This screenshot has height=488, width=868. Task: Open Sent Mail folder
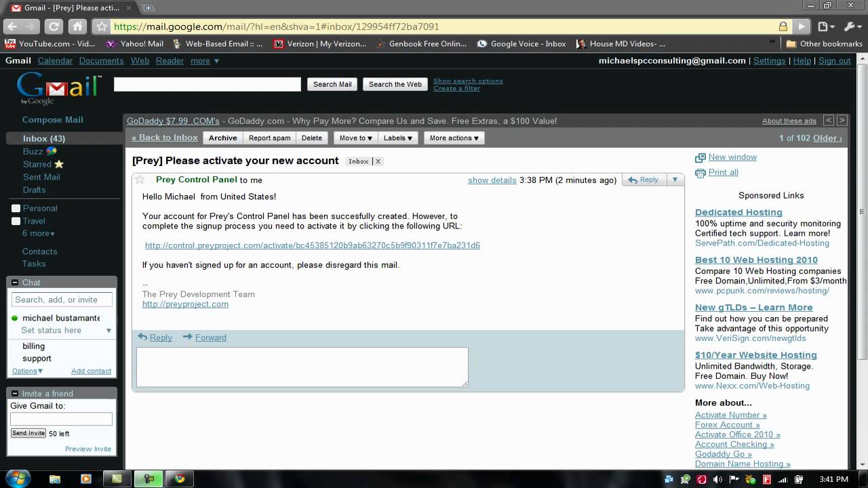click(41, 177)
